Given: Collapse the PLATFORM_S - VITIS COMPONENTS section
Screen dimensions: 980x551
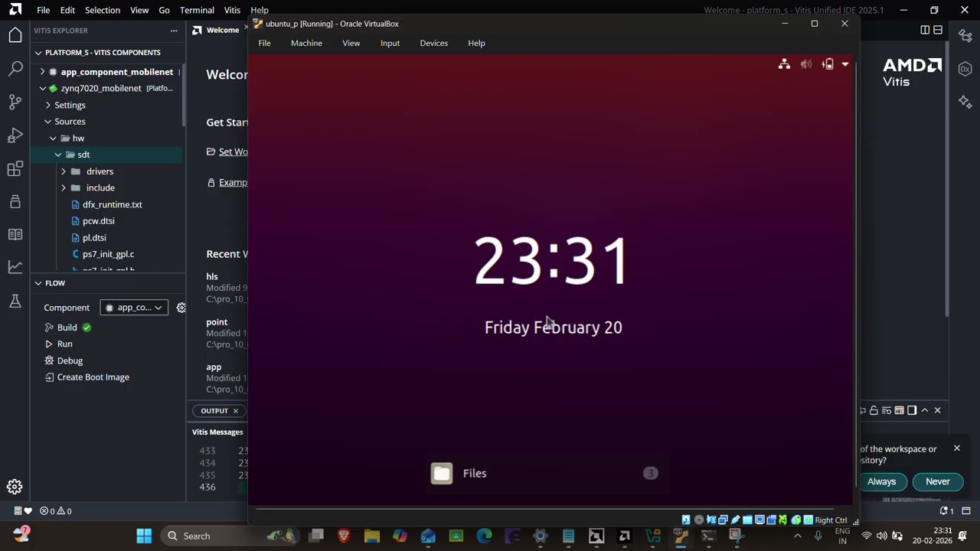Looking at the screenshot, I should pyautogui.click(x=38, y=53).
